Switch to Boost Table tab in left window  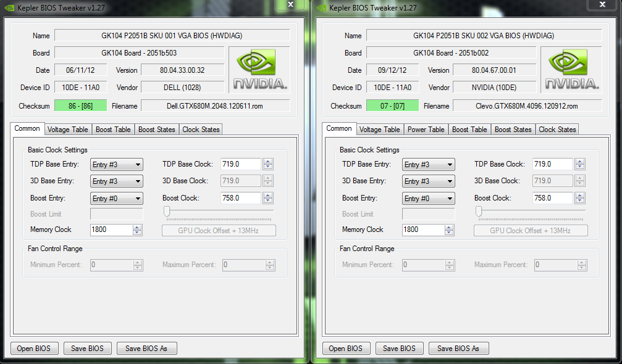(x=113, y=130)
